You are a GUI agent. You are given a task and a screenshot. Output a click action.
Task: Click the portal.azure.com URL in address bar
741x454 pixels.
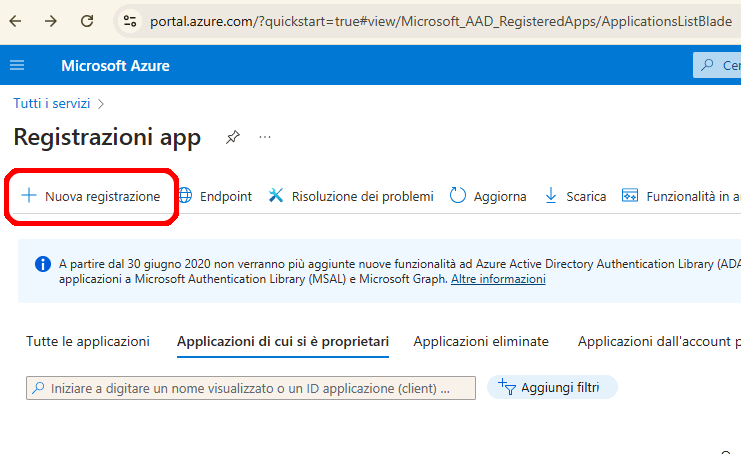pyautogui.click(x=440, y=21)
